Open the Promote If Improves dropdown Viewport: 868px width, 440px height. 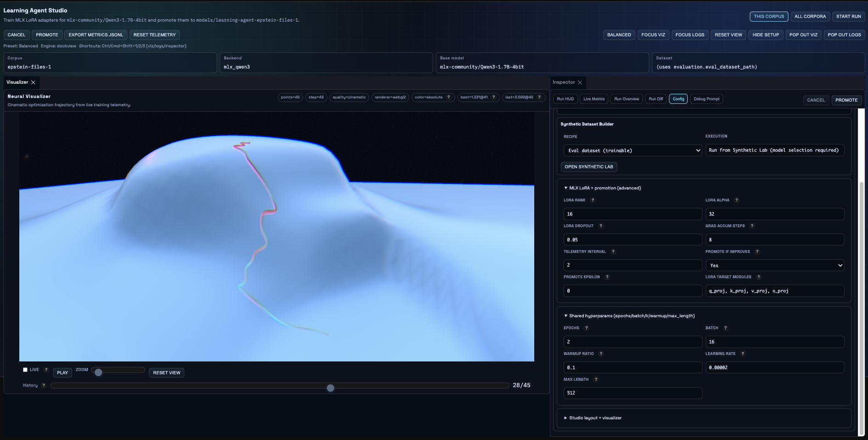click(775, 265)
